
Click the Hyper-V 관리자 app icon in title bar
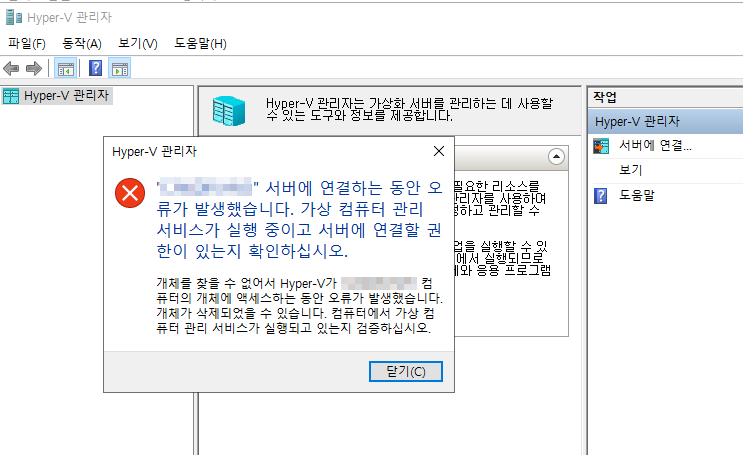(x=14, y=18)
